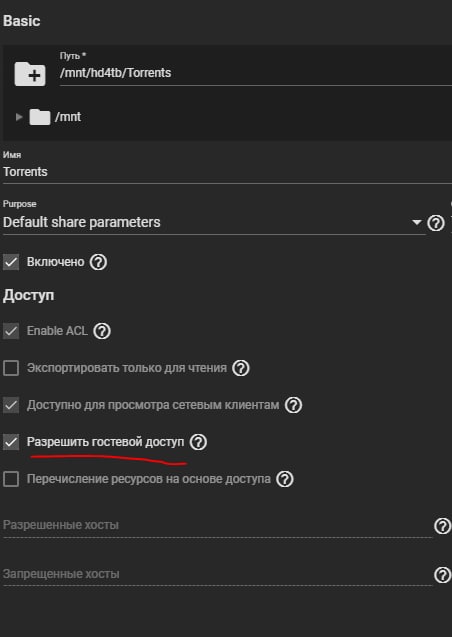Uncheck Разрешить гостевой доступ checkbox
452x637 pixels.
(11, 442)
